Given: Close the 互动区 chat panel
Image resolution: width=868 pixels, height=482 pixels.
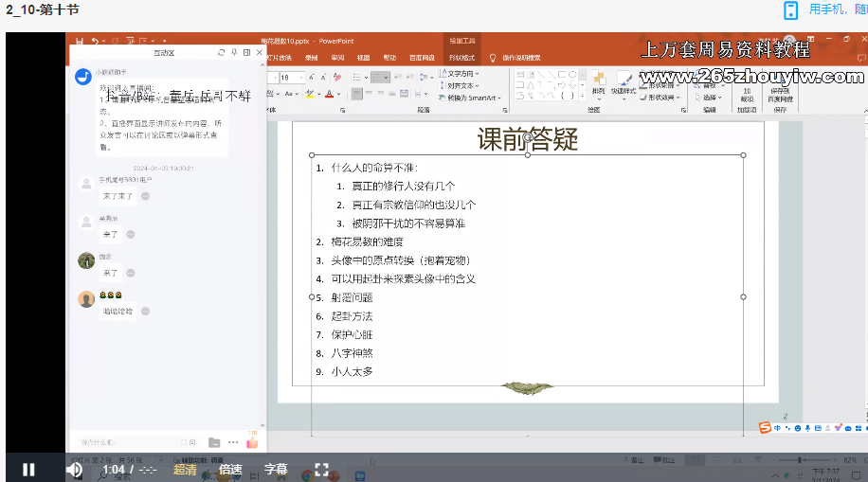Looking at the screenshot, I should coord(259,53).
